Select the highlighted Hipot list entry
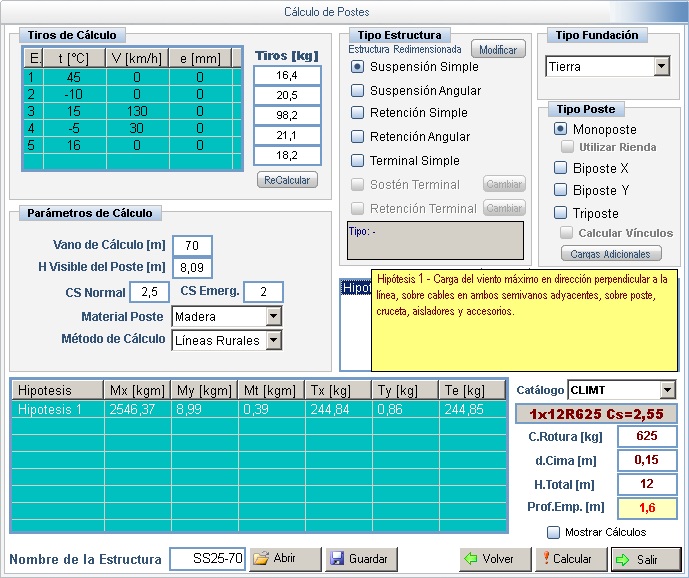Image resolution: width=689 pixels, height=578 pixels. (x=356, y=288)
